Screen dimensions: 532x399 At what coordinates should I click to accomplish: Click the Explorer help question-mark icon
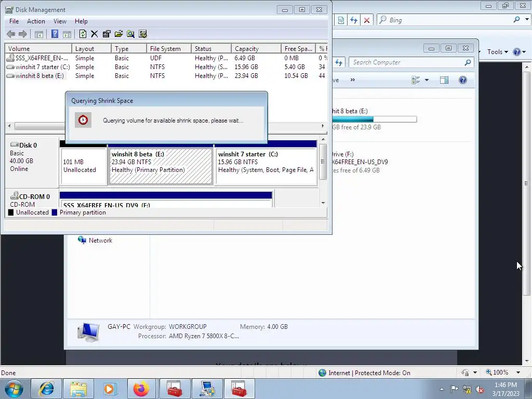click(463, 80)
